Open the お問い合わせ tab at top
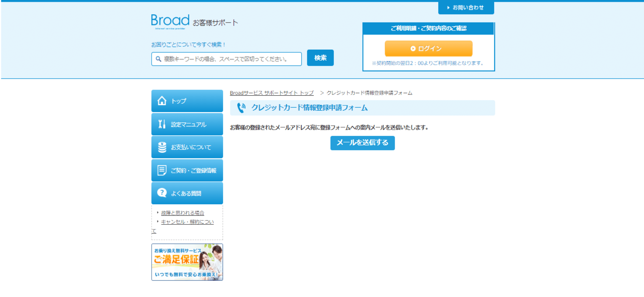This screenshot has height=297, width=644. click(466, 8)
